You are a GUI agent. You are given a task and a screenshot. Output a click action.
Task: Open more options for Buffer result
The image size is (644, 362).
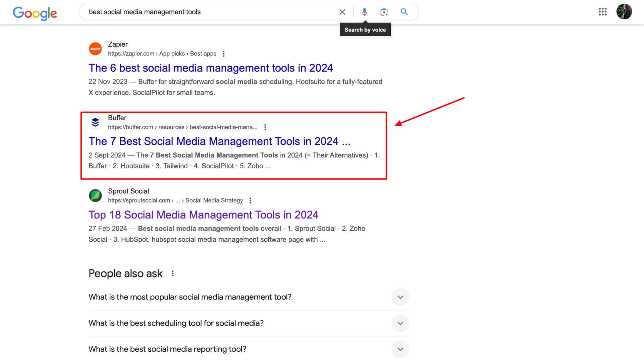[x=265, y=127]
